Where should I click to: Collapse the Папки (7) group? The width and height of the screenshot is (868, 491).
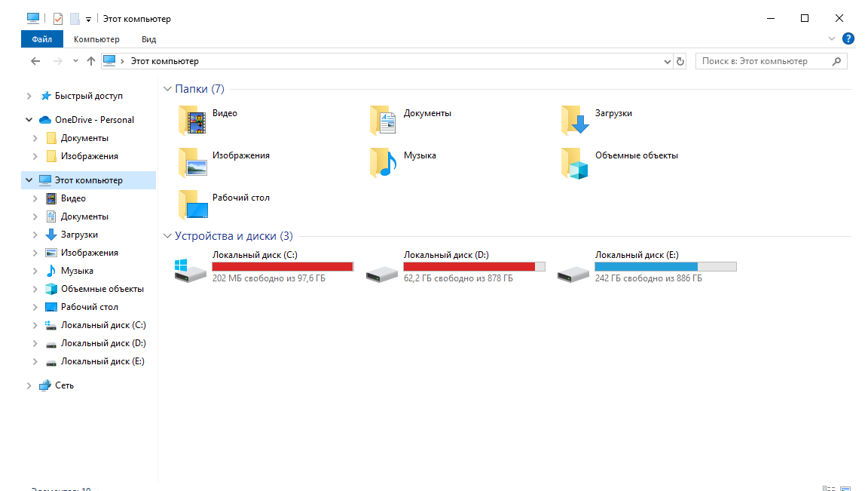point(167,89)
